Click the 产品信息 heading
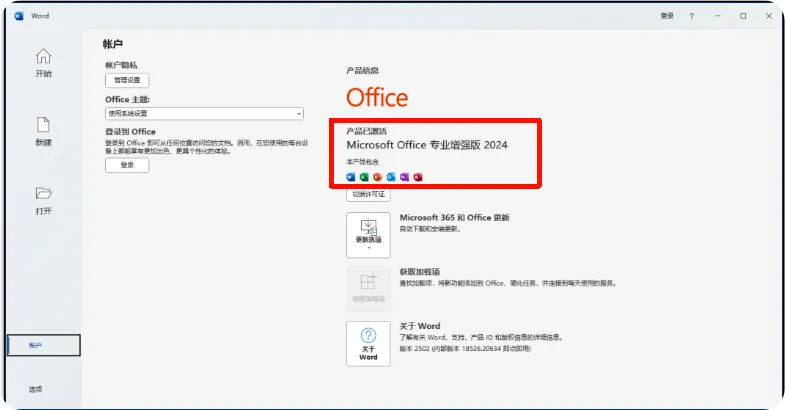Image resolution: width=785 pixels, height=410 pixels. click(362, 71)
